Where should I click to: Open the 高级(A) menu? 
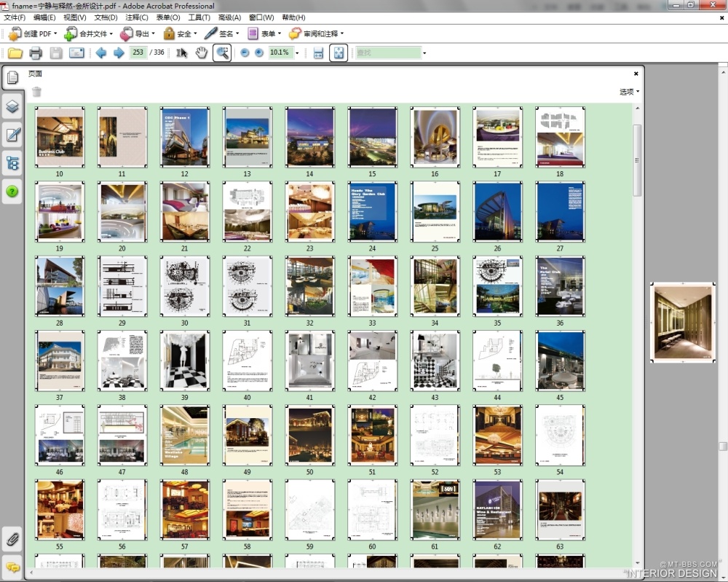click(x=229, y=17)
